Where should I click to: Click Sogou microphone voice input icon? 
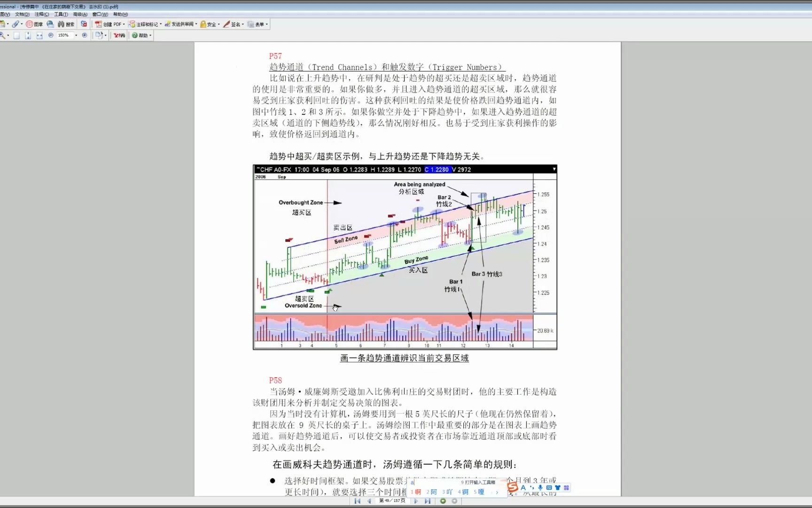click(540, 488)
